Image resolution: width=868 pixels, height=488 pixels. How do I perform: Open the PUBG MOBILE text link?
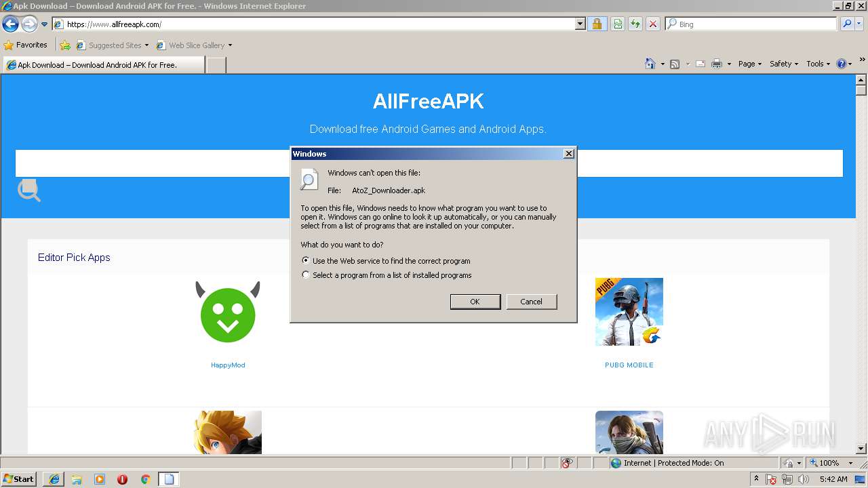pyautogui.click(x=629, y=365)
